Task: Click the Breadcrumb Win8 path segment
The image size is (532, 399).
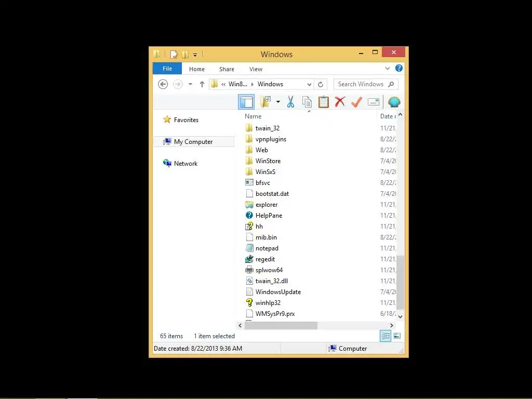Action: 238,84
